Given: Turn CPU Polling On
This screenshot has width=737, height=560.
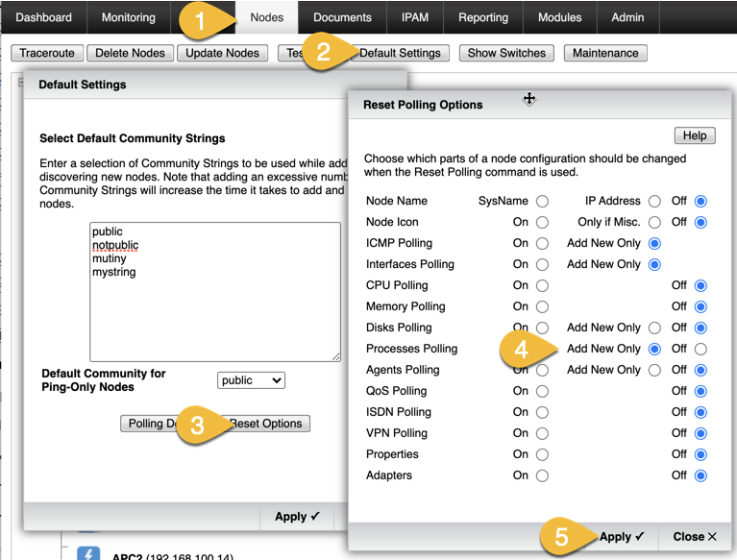Looking at the screenshot, I should click(x=542, y=285).
